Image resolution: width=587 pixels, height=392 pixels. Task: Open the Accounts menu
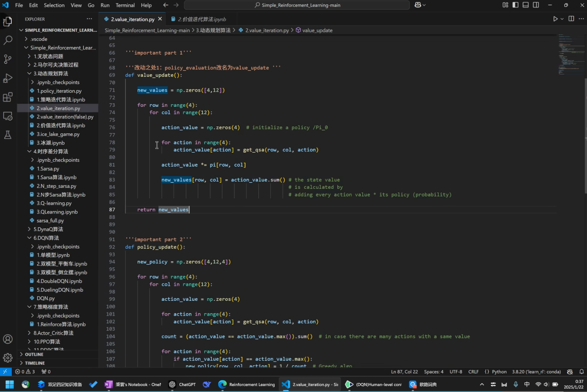(8, 339)
